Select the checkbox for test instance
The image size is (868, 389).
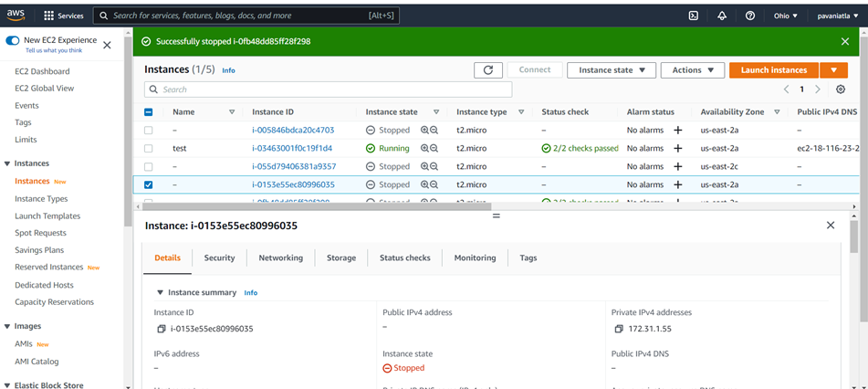pos(149,149)
